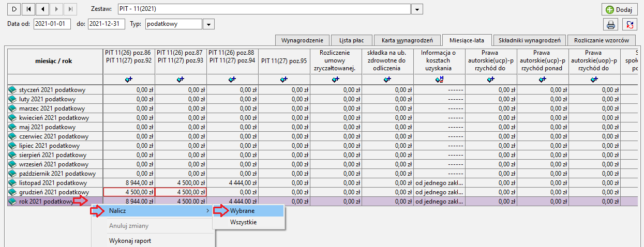
Task: Click the column icon under PIT 11(27) poz.95
Action: (x=284, y=79)
